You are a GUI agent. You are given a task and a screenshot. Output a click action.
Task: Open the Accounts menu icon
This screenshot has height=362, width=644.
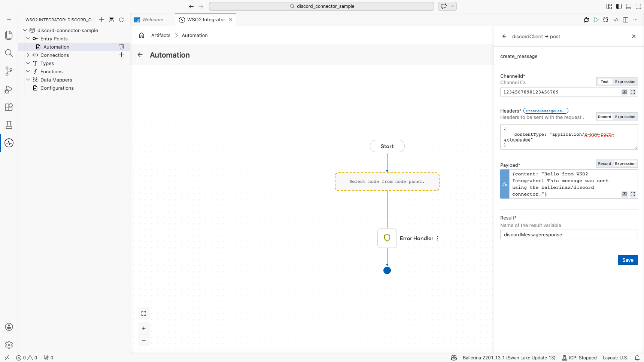coord(9,327)
